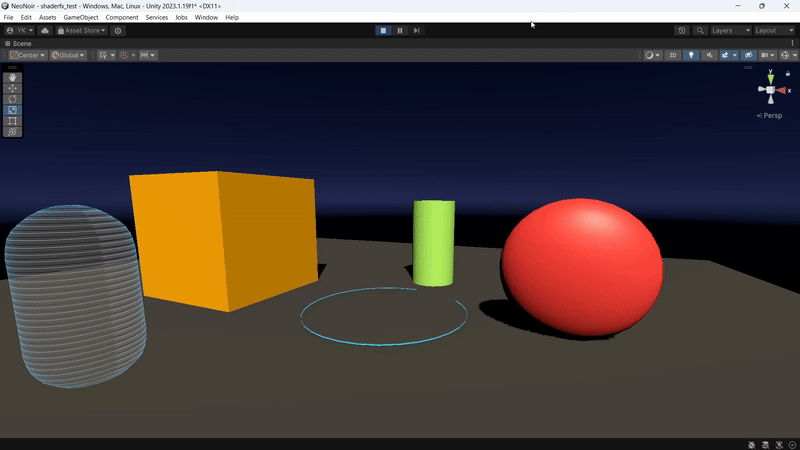Open the Window menu
Image resolution: width=800 pixels, height=450 pixels.
206,18
